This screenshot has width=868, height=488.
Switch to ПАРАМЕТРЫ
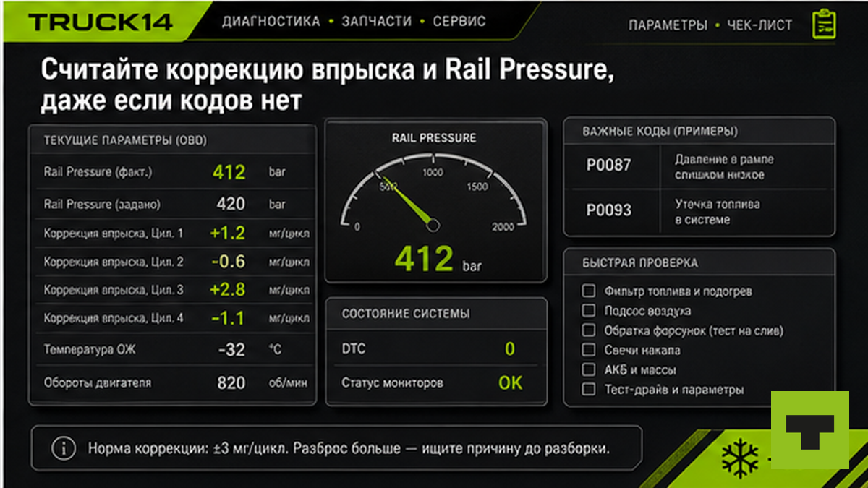point(668,25)
